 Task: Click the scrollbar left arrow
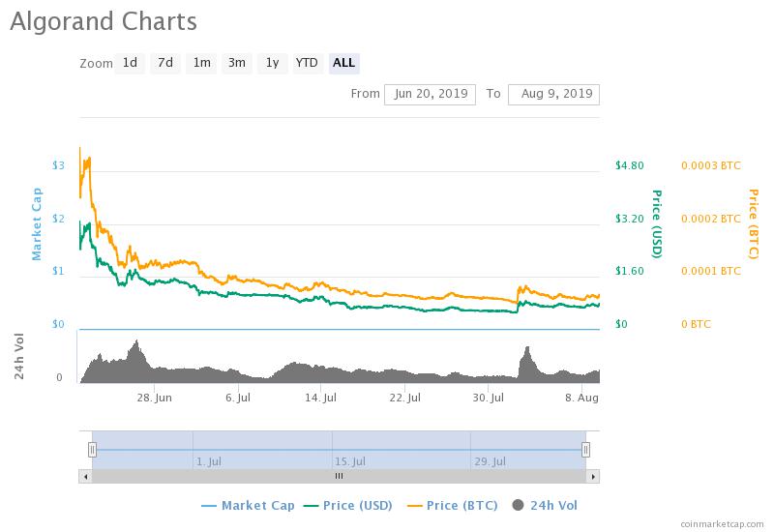click(85, 476)
